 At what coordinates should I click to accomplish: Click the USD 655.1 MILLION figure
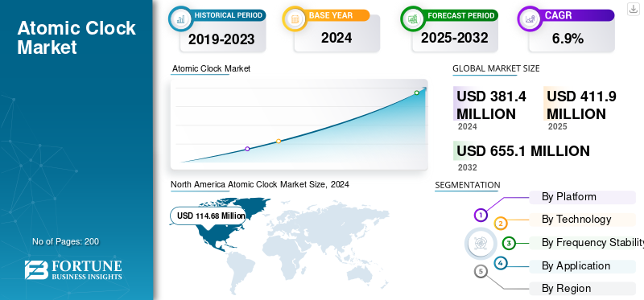[x=523, y=151]
